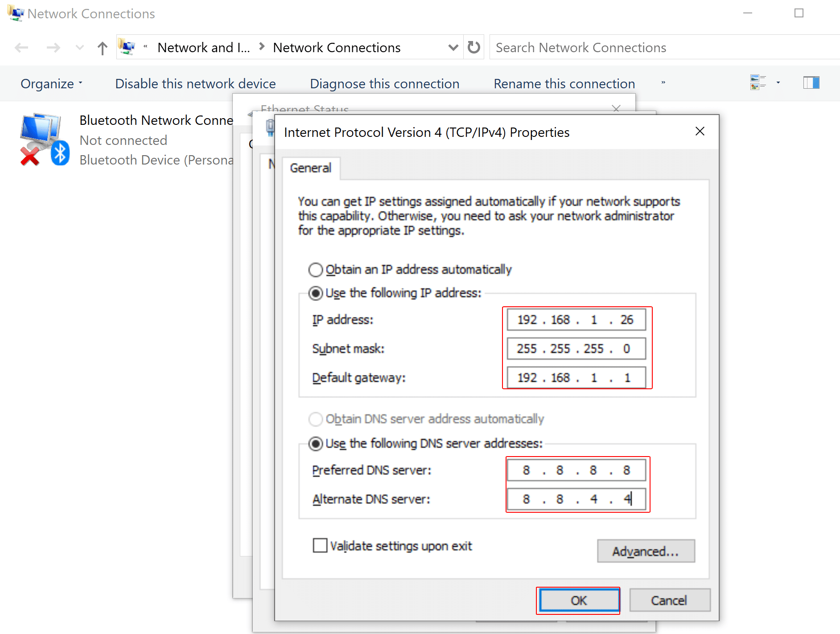This screenshot has height=634, width=840.
Task: Close the Ethernet Status window
Action: click(x=616, y=108)
